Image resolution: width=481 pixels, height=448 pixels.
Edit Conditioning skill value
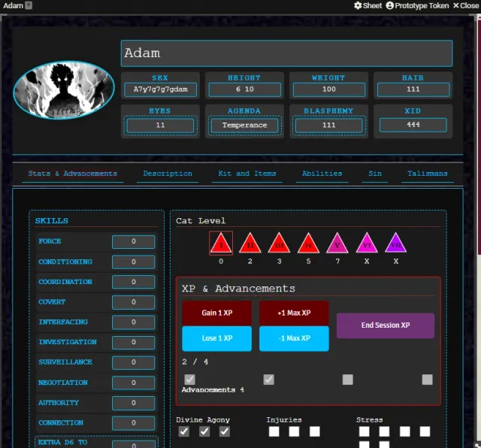coord(134,262)
